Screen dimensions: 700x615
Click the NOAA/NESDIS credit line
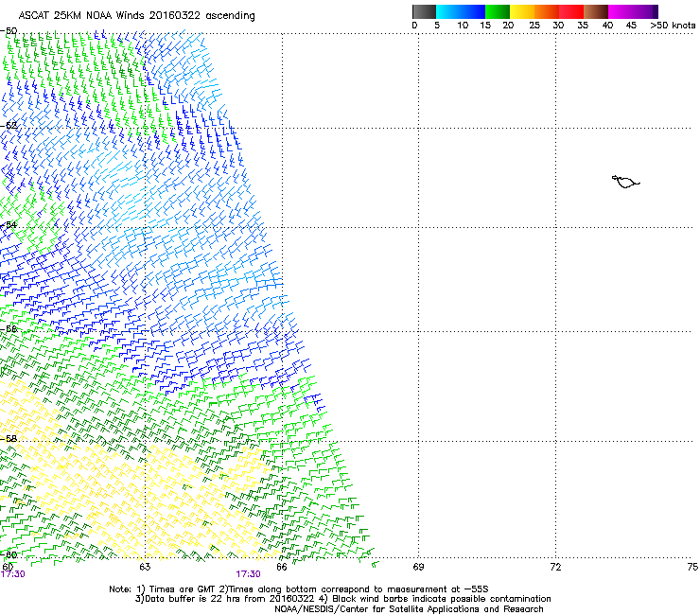(409, 609)
